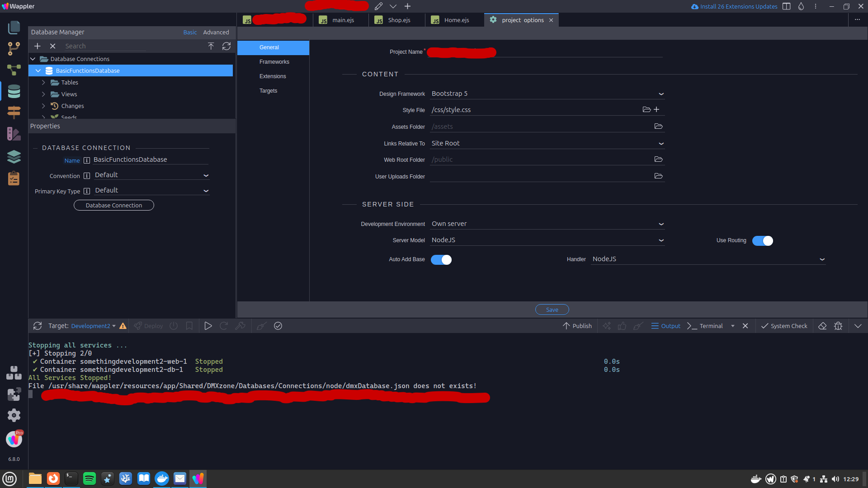868x488 pixels.
Task: Open Git manager sidebar icon
Action: pos(14,48)
